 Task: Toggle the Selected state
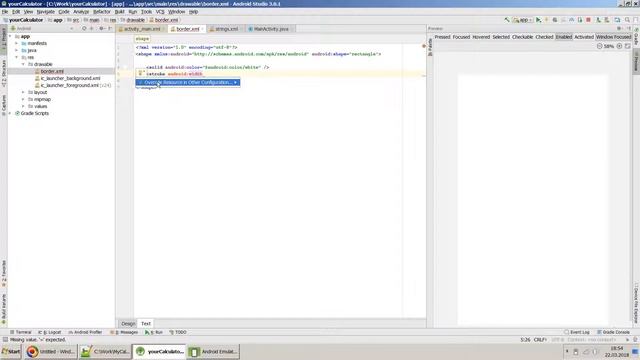(501, 37)
